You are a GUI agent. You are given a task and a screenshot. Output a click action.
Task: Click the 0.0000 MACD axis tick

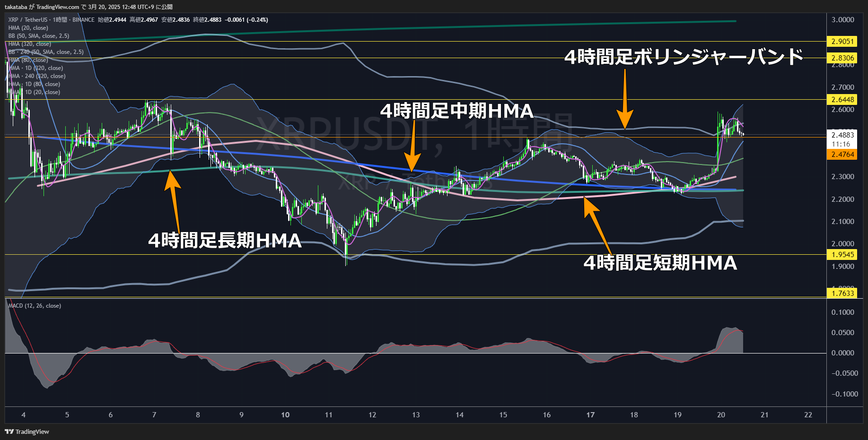tap(843, 353)
